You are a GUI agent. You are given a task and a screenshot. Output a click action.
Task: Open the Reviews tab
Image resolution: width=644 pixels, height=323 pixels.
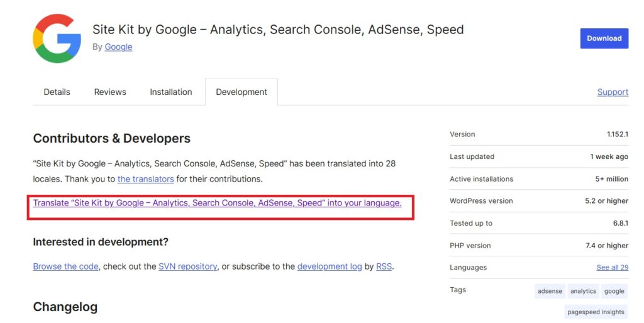109,92
